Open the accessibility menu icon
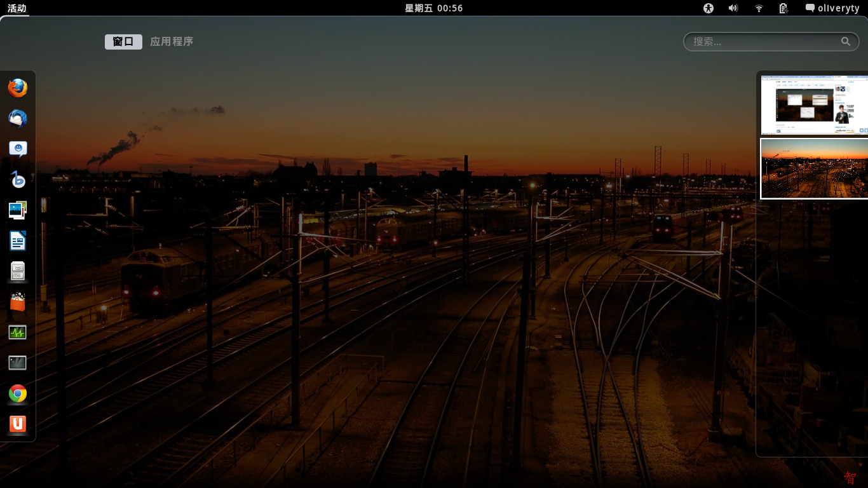Image resolution: width=868 pixels, height=488 pixels. pyautogui.click(x=709, y=8)
